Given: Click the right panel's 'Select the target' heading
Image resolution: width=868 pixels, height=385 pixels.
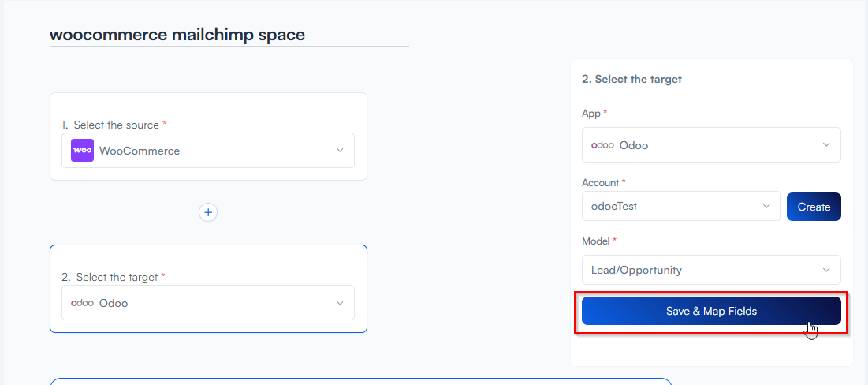Looking at the screenshot, I should click(x=631, y=79).
